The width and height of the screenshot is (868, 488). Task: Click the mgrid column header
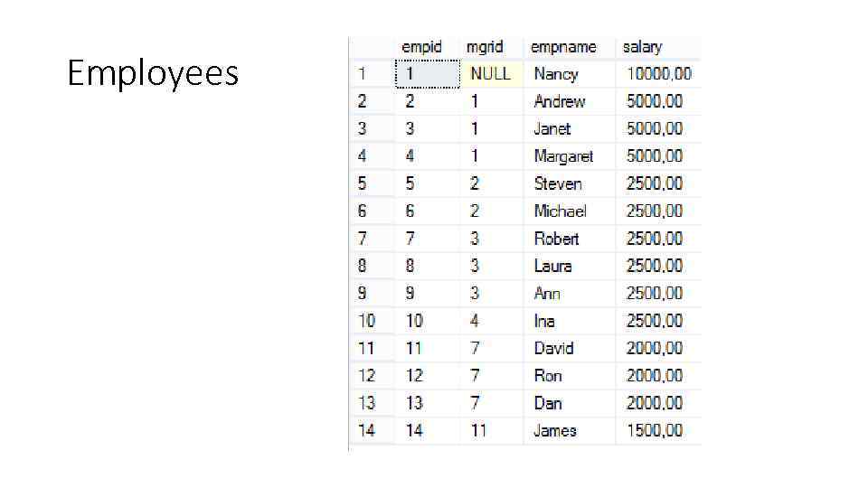pos(484,47)
